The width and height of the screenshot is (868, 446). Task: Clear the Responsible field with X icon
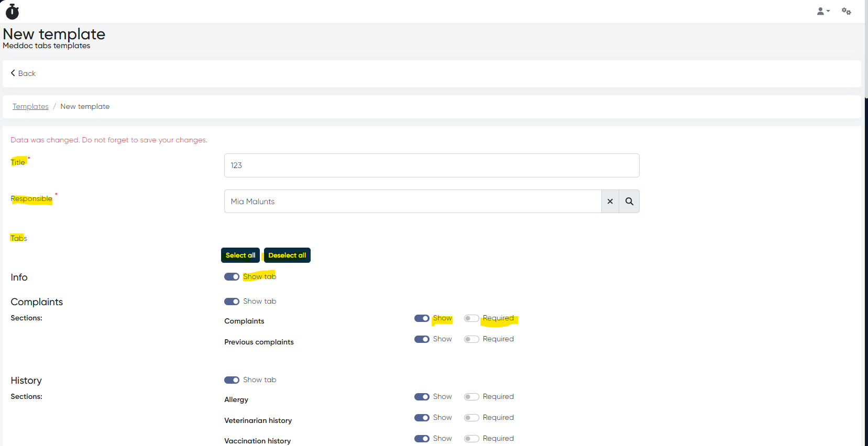pos(610,202)
